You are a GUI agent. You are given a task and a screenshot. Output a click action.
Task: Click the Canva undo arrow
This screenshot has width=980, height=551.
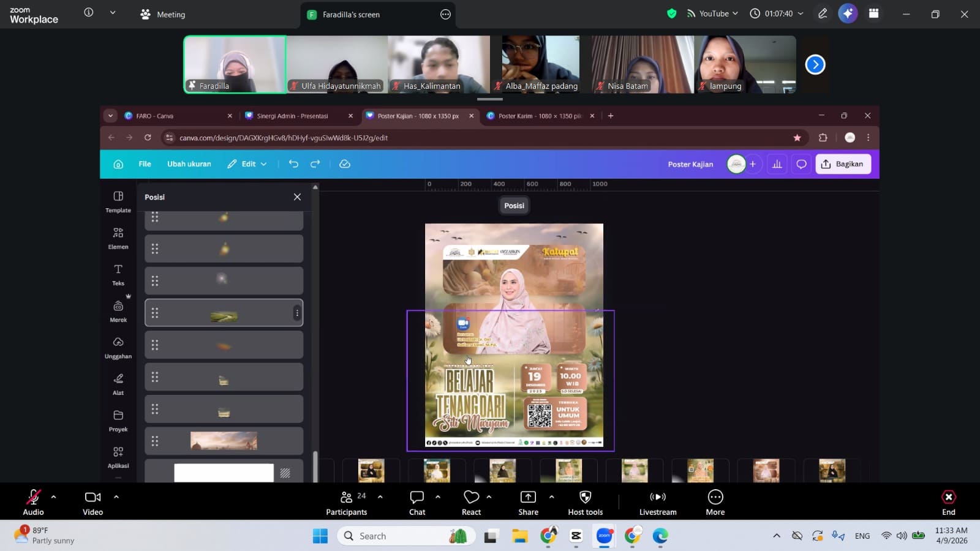click(x=293, y=164)
